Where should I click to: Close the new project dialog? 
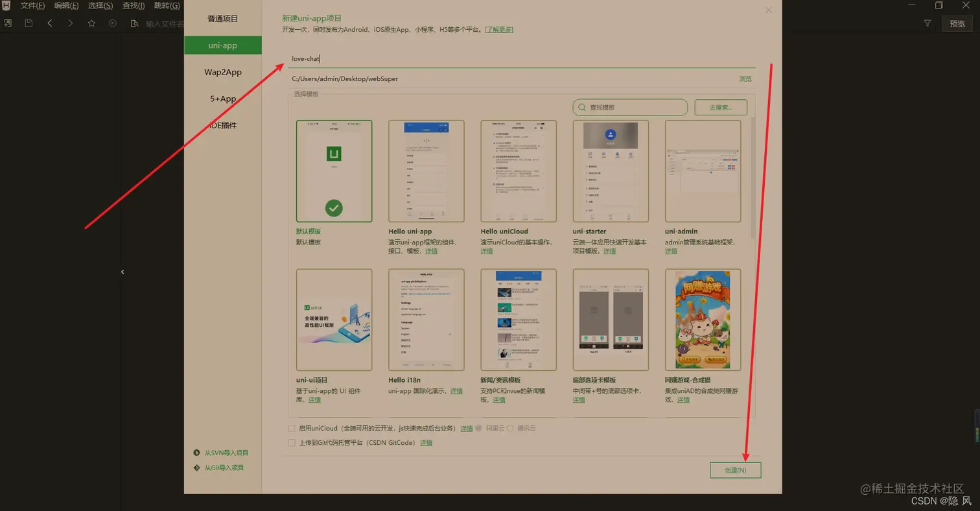pos(769,10)
